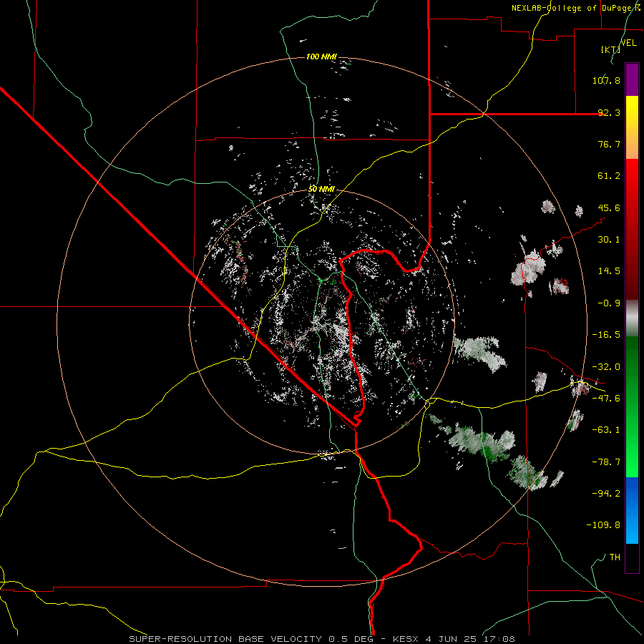Click the NEXLAB-College of DuPage title text
This screenshot has width=644, height=644.
point(577,8)
